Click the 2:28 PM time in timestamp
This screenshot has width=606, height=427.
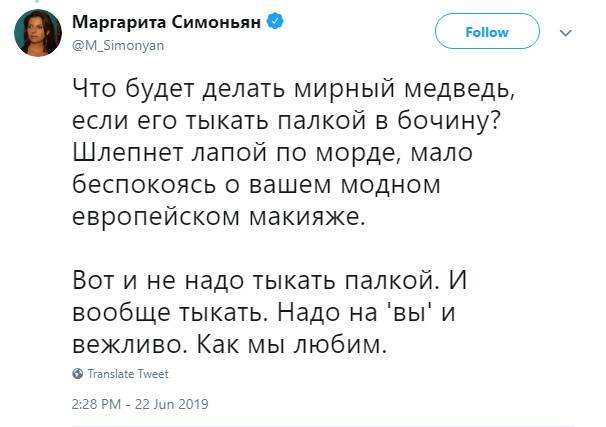tap(99, 405)
